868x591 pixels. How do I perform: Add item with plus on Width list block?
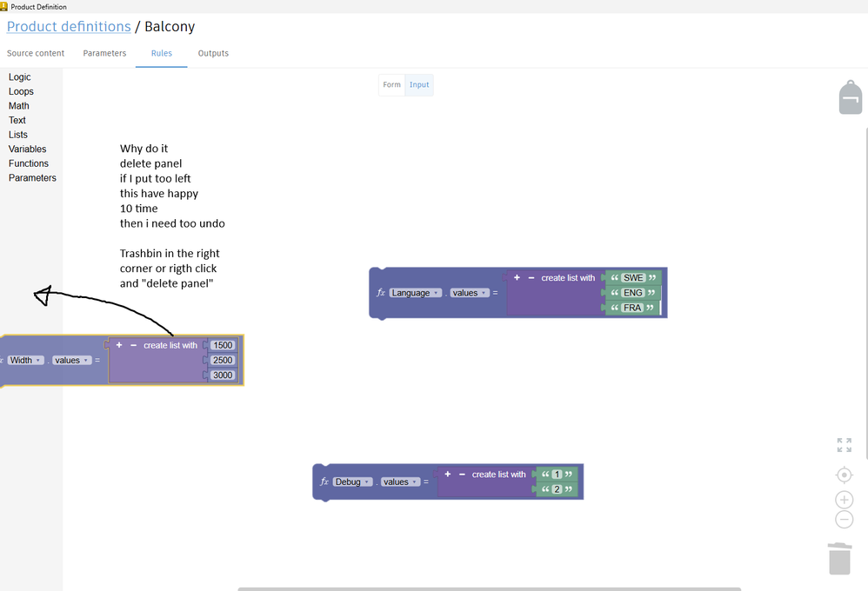click(x=119, y=345)
